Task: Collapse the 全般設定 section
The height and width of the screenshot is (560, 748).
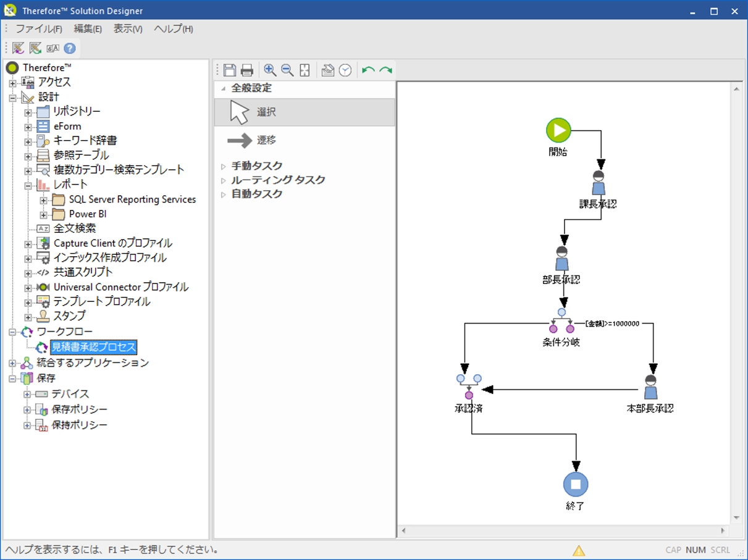Action: coord(224,89)
